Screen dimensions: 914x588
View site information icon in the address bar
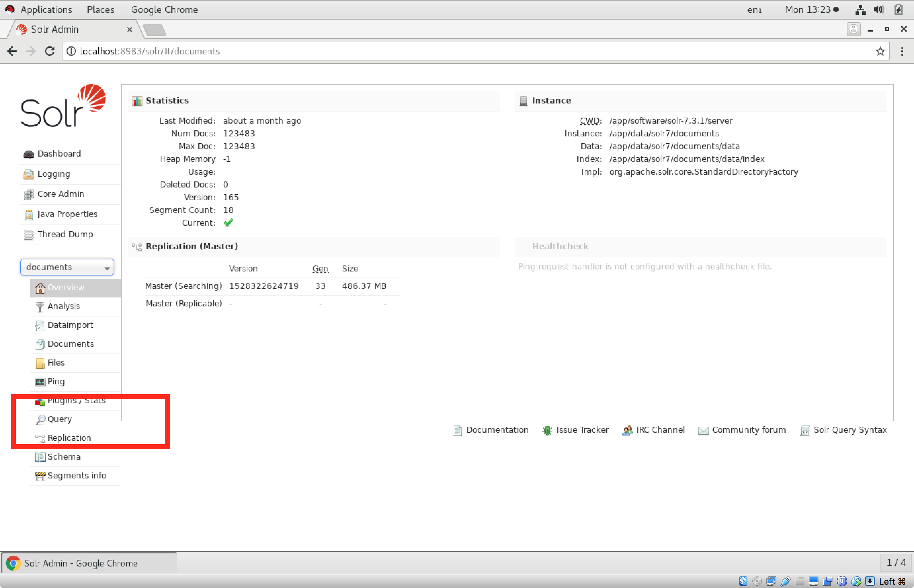[x=71, y=51]
